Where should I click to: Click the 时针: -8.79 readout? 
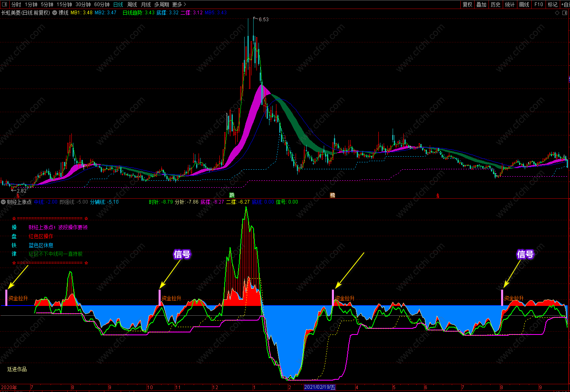161,202
